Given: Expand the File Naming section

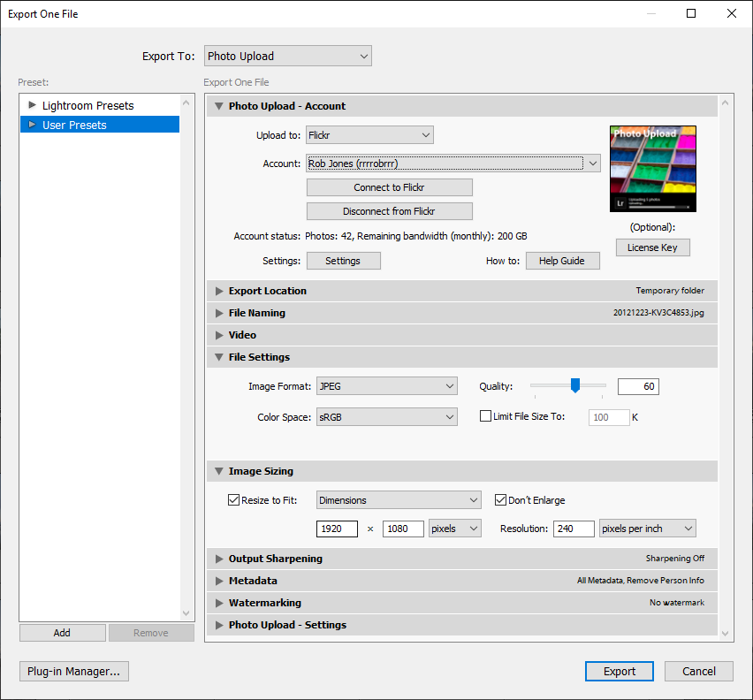Looking at the screenshot, I should 219,313.
